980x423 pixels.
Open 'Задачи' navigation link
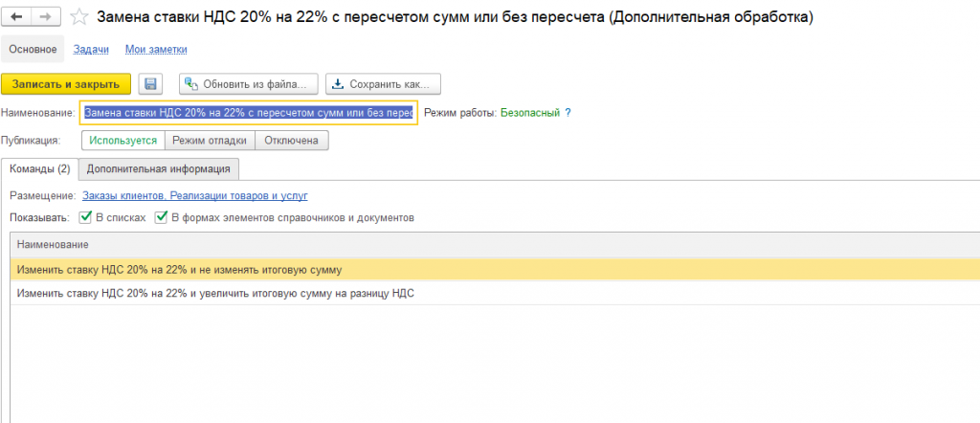(x=90, y=49)
